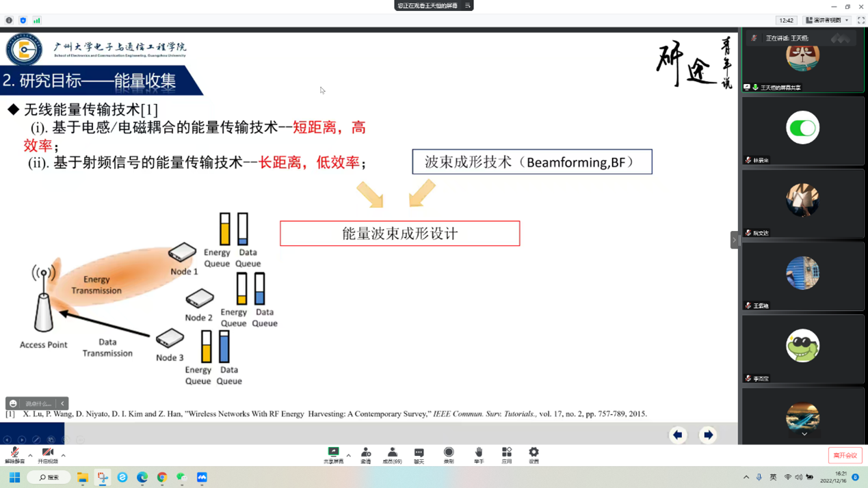
Task: Expand microphone audio options arrow
Action: point(30,455)
